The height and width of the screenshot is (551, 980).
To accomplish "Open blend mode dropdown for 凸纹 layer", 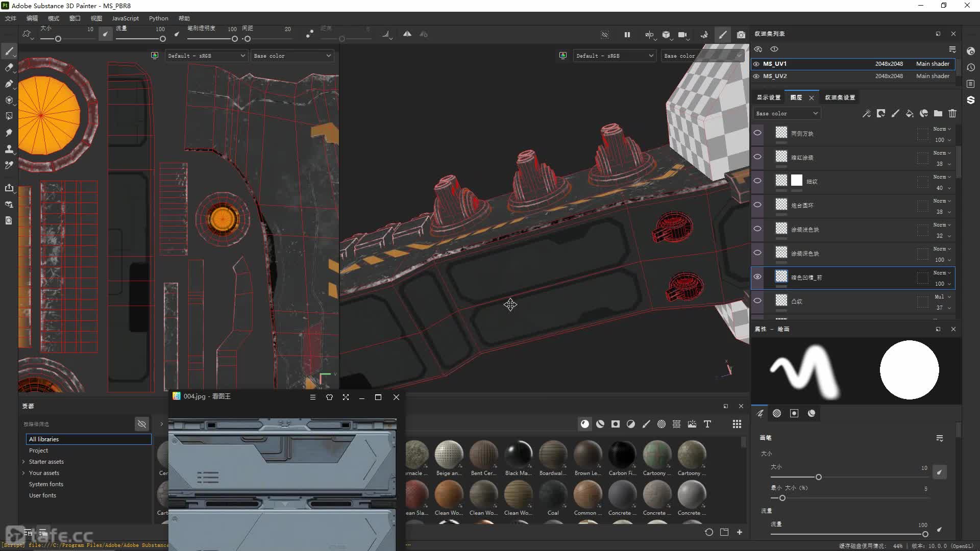I will pos(943,296).
